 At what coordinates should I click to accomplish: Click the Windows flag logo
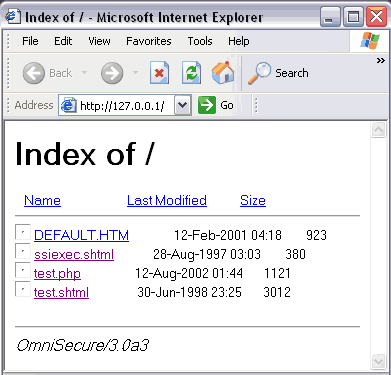coord(370,41)
